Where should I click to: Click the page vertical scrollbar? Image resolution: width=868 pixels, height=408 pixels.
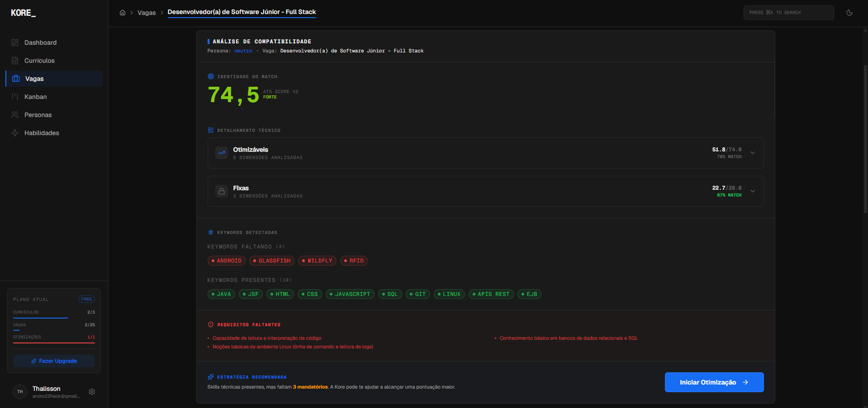coord(865,138)
